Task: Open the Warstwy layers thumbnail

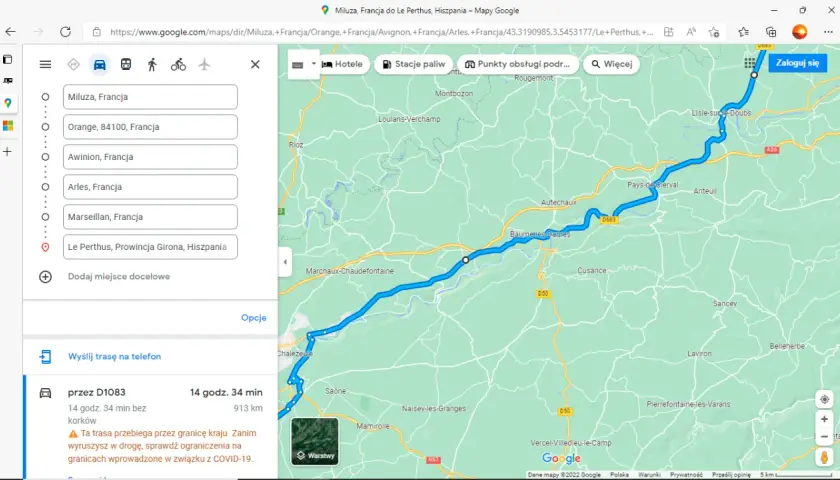Action: point(315,441)
